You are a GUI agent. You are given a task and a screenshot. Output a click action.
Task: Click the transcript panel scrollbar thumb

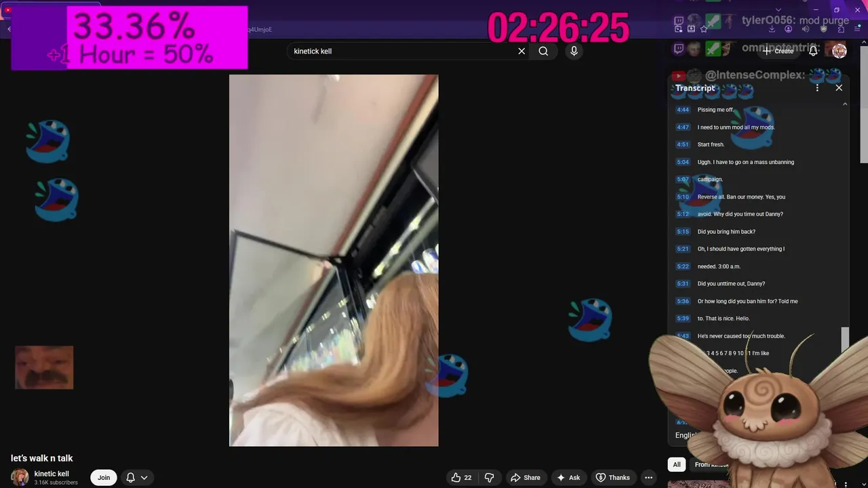coord(845,340)
